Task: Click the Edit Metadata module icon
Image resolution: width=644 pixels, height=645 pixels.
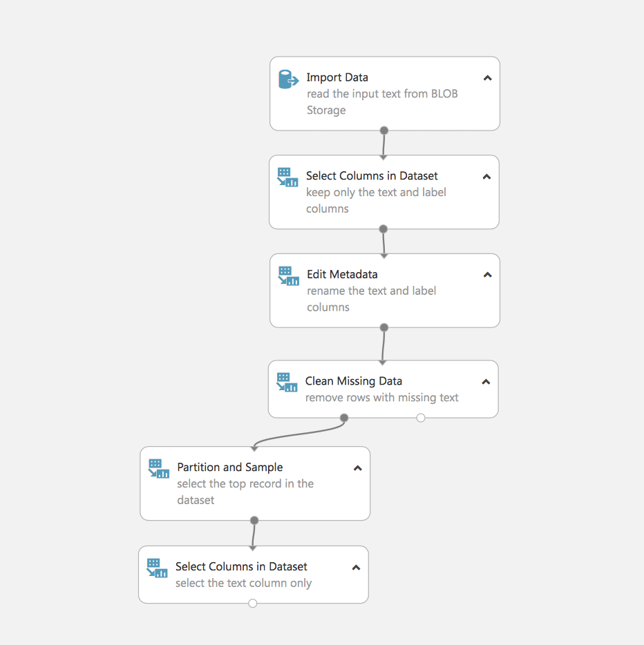Action: [x=288, y=276]
